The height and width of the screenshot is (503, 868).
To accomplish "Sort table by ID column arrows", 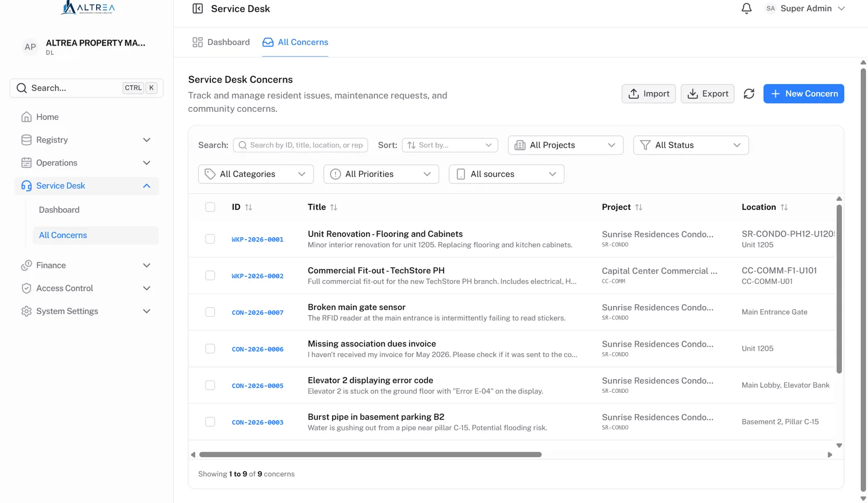I will click(x=248, y=207).
